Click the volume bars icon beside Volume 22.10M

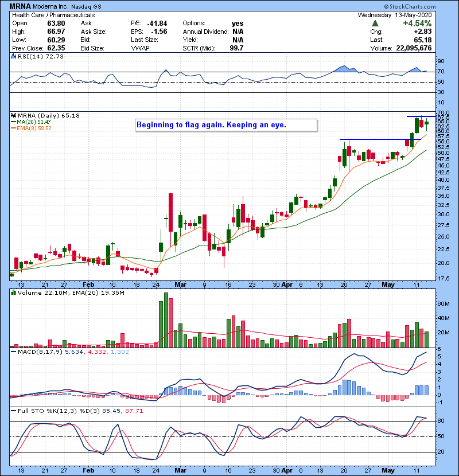coord(13,292)
